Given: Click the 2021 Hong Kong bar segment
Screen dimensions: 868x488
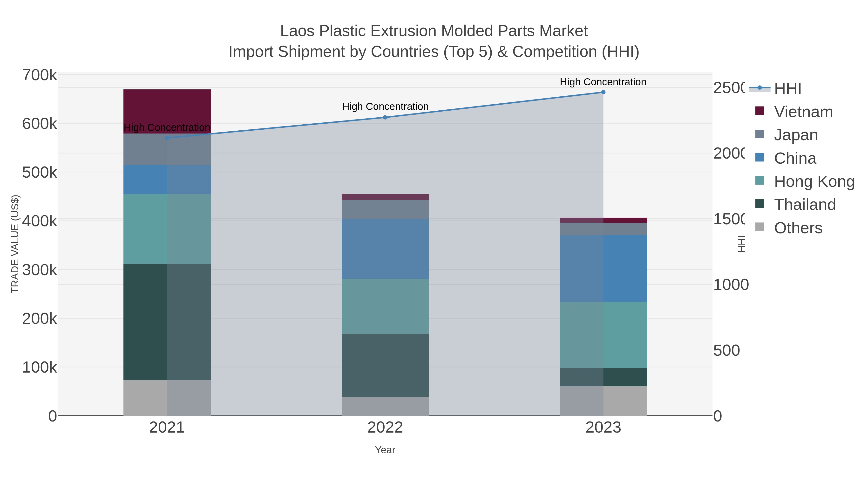Looking at the screenshot, I should click(167, 229).
